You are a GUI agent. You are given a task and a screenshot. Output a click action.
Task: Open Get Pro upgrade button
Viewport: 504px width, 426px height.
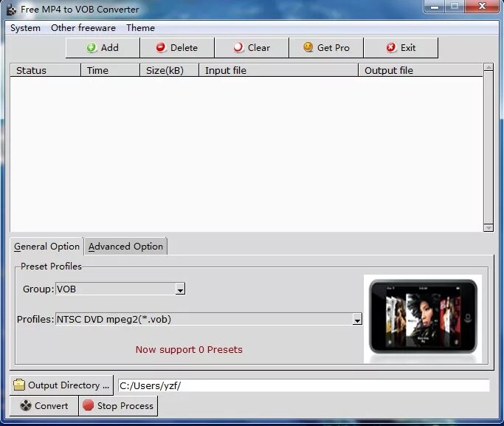coord(326,48)
